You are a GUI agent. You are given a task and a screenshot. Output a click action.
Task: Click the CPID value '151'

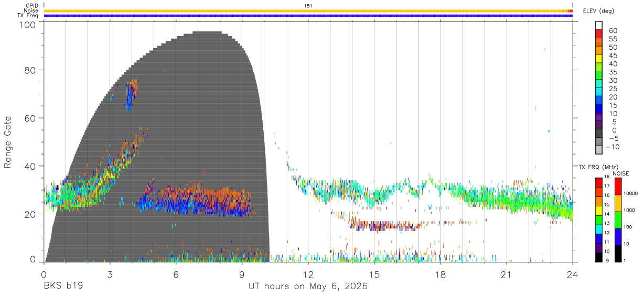(x=308, y=6)
